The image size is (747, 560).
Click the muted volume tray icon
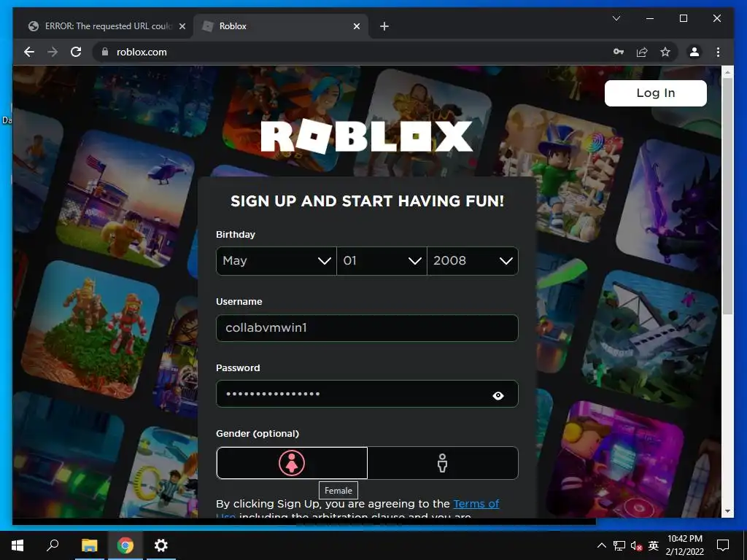(636, 545)
